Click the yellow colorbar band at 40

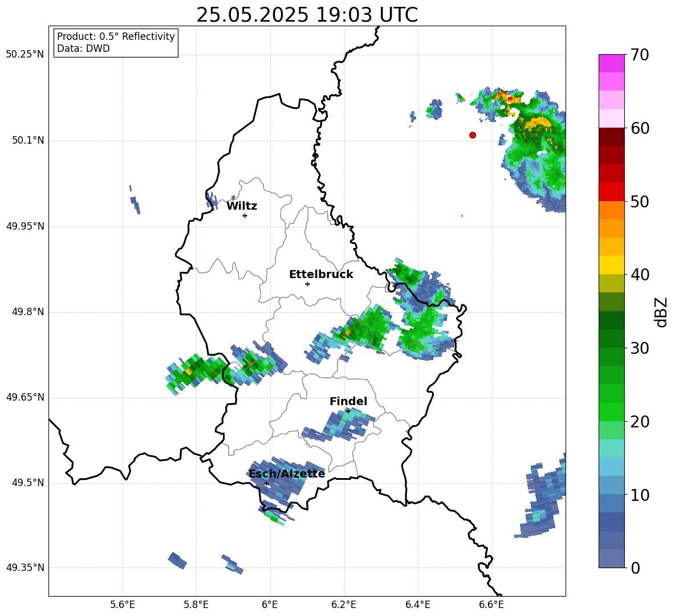pyautogui.click(x=611, y=265)
